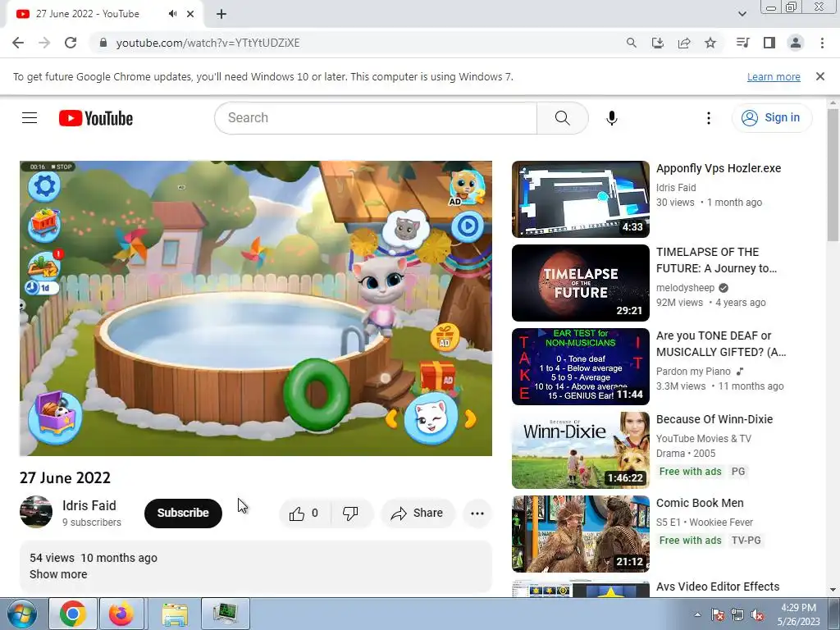Open YouTube settings three-dot menu
Viewport: 840px width, 630px height.
[708, 118]
